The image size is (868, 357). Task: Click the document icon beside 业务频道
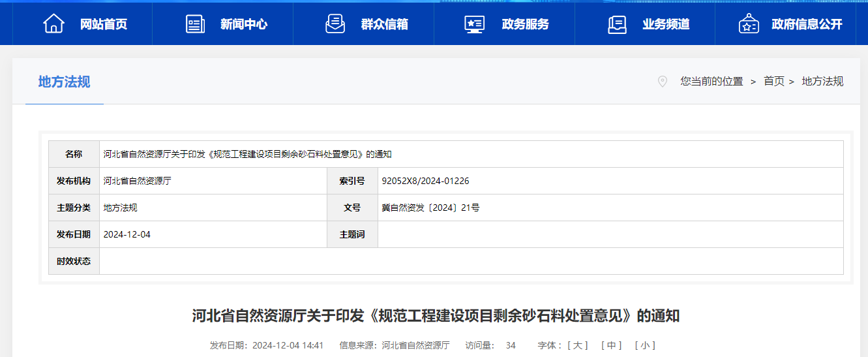pos(617,24)
